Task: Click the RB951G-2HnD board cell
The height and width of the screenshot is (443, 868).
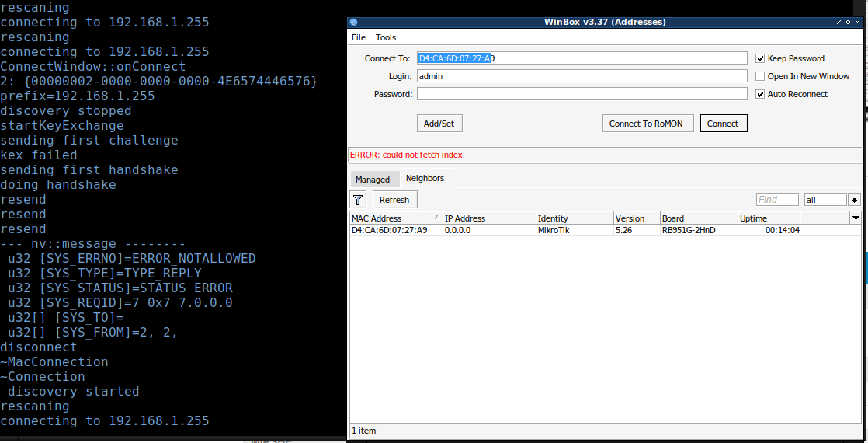Action: (x=699, y=230)
